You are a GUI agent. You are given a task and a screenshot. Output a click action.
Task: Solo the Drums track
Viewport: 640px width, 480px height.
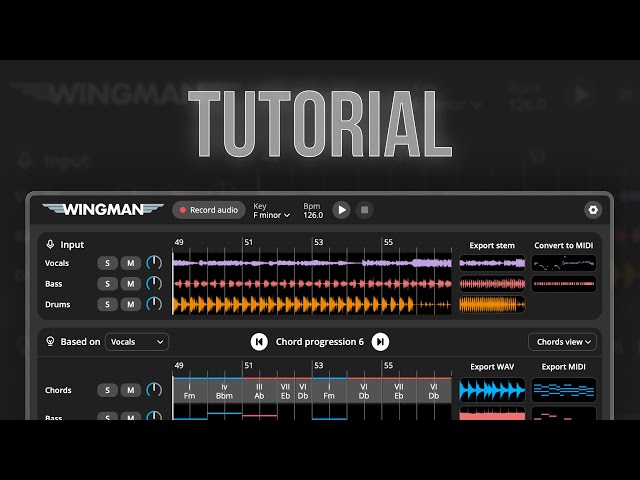107,304
